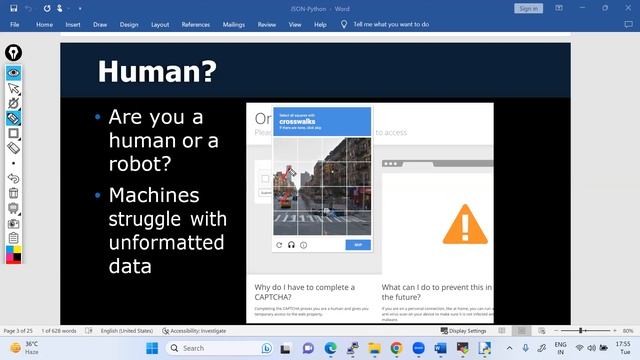Click the Epic Pen logo on the annotation toolbar

coord(13,53)
